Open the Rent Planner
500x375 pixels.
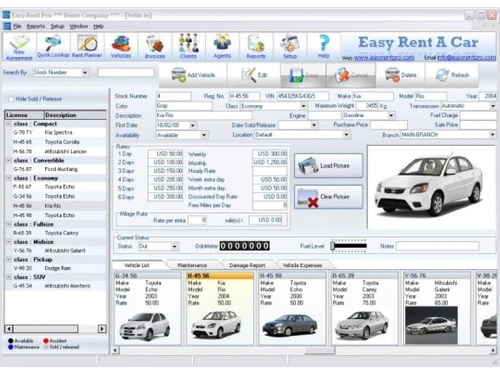point(87,47)
